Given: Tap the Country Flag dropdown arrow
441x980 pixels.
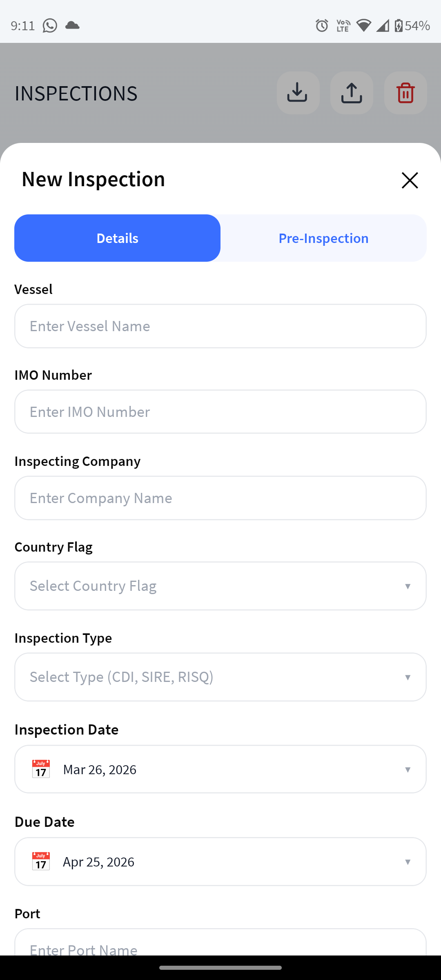Looking at the screenshot, I should point(408,586).
